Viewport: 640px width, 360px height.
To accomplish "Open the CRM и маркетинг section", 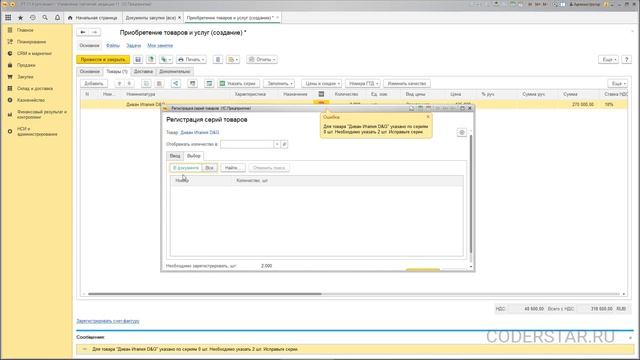I will click(x=34, y=53).
